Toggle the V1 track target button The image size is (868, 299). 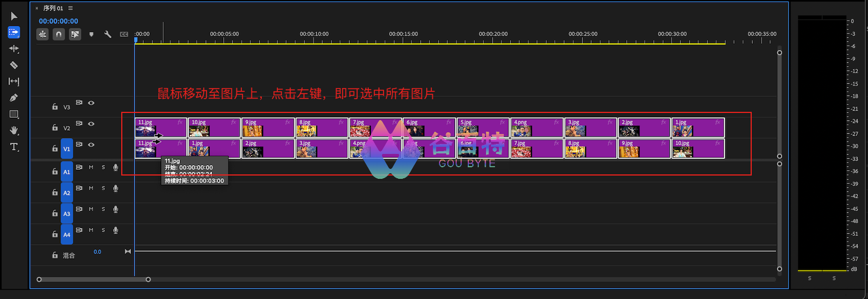pos(66,148)
